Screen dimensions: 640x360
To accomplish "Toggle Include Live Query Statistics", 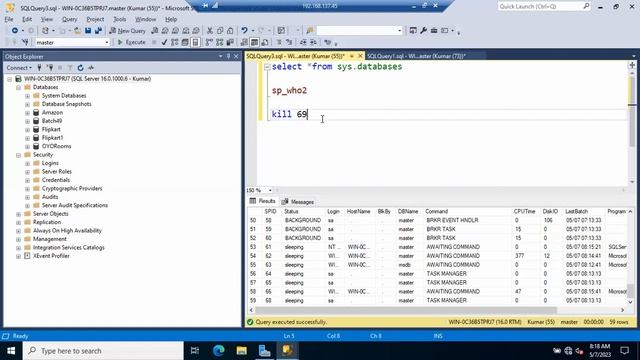I will tap(220, 42).
